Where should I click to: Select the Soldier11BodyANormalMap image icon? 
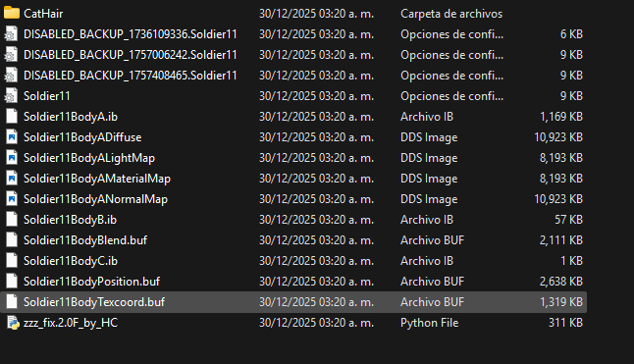pyautogui.click(x=12, y=199)
